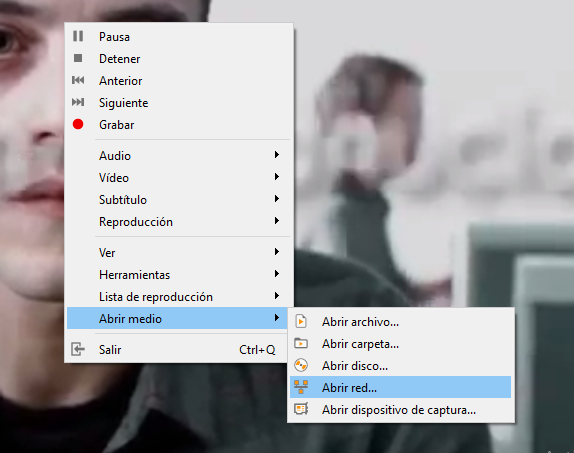This screenshot has height=453, width=574.
Task: Expand the Subtítulo submenu arrow
Action: [x=277, y=198]
